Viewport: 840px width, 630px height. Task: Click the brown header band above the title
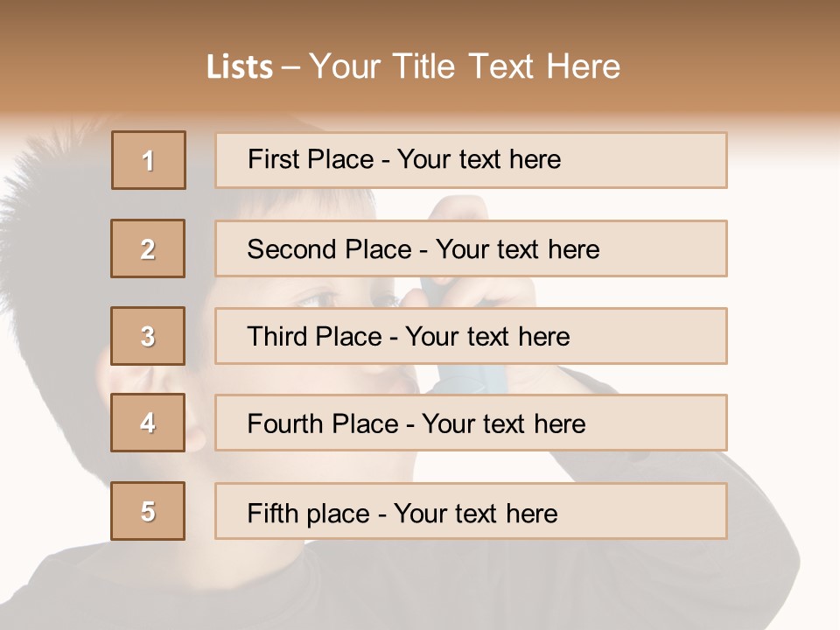coord(420,19)
